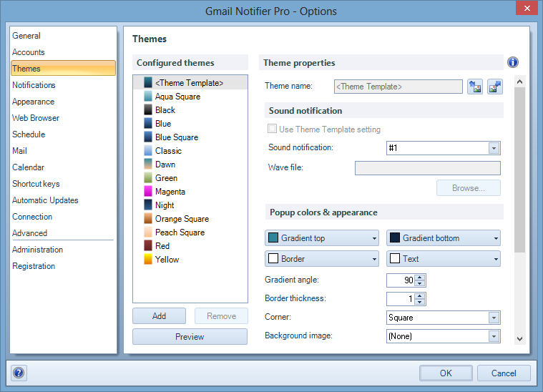Screen dimensions: 543x392
Task: Open the Gradient top color dropdown
Action: (x=322, y=238)
